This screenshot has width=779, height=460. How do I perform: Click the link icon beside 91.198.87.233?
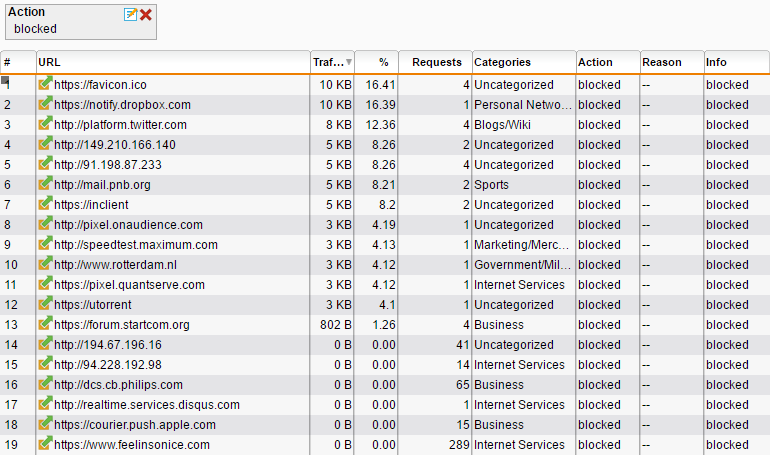45,163
